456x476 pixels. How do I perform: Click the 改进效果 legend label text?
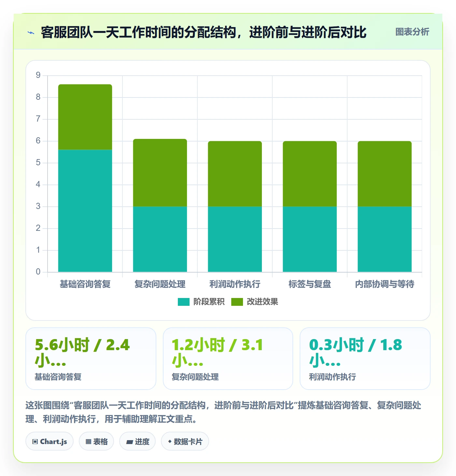[262, 302]
